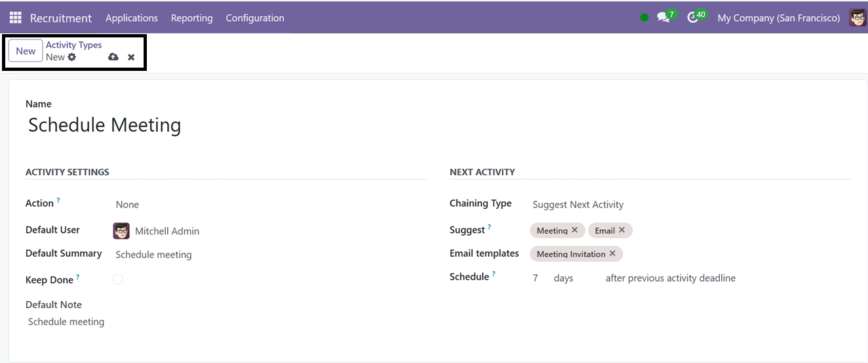Remove the Meeting Invitation template tag

(612, 253)
